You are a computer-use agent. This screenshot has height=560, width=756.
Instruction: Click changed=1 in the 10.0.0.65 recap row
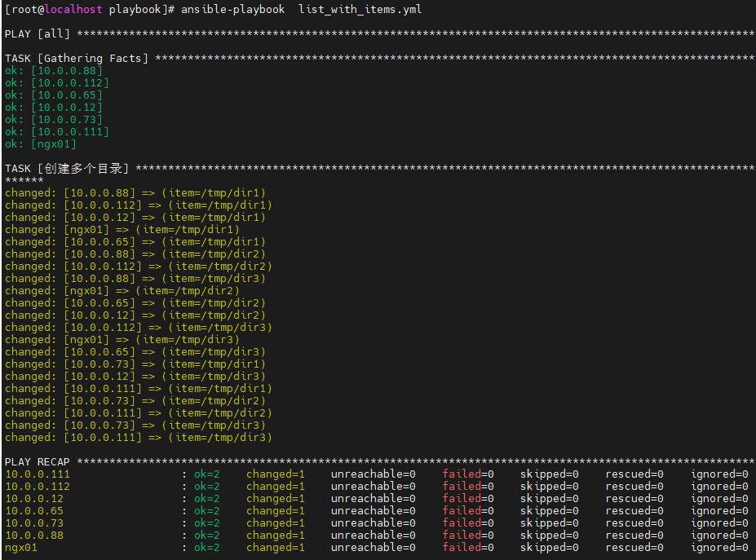[x=276, y=511]
